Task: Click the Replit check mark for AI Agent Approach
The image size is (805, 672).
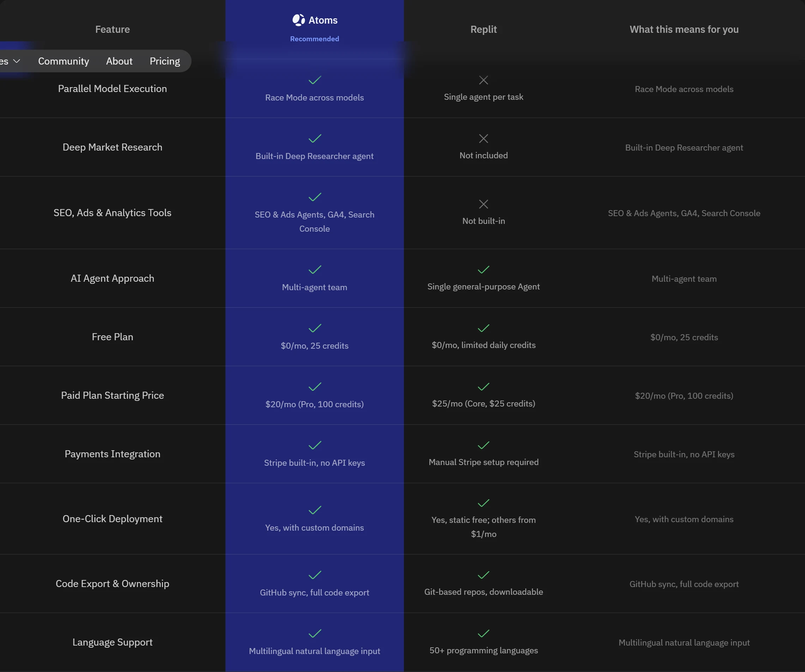Action: click(x=484, y=270)
